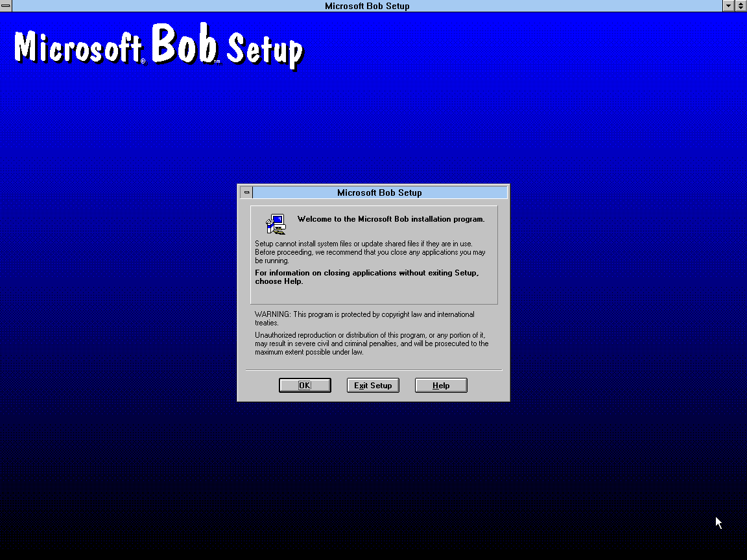
Task: Click the 'For information on closing applications' text
Action: click(367, 277)
